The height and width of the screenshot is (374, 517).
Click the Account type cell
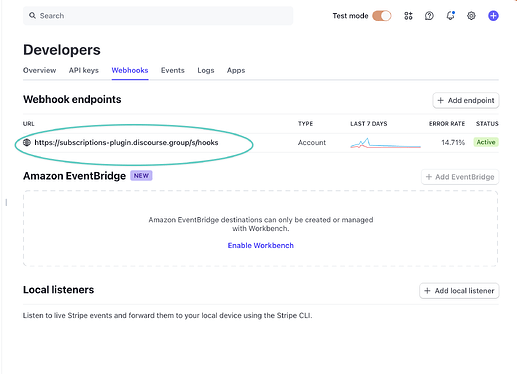tap(312, 142)
